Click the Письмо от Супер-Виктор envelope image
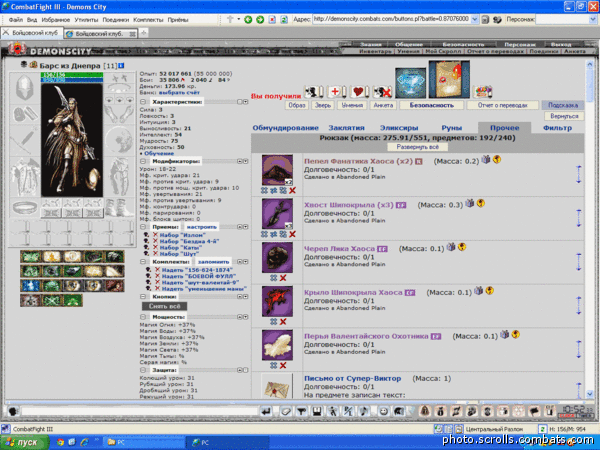 [x=277, y=387]
